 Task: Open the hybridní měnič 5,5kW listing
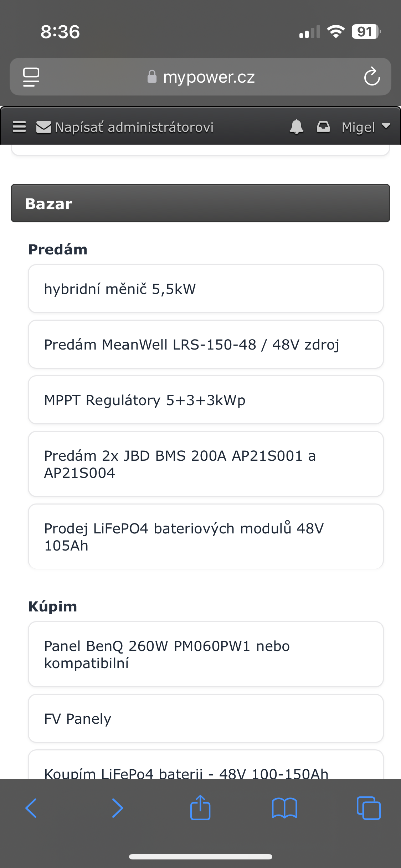[x=206, y=289]
